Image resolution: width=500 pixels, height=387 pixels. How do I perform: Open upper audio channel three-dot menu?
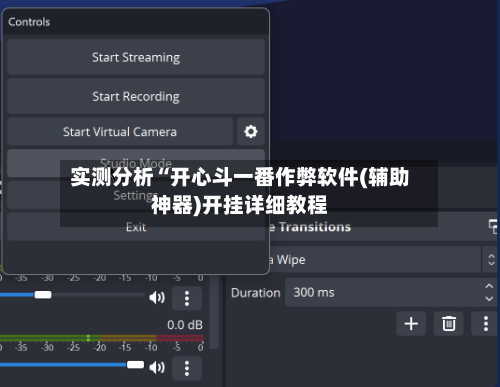pyautogui.click(x=187, y=298)
